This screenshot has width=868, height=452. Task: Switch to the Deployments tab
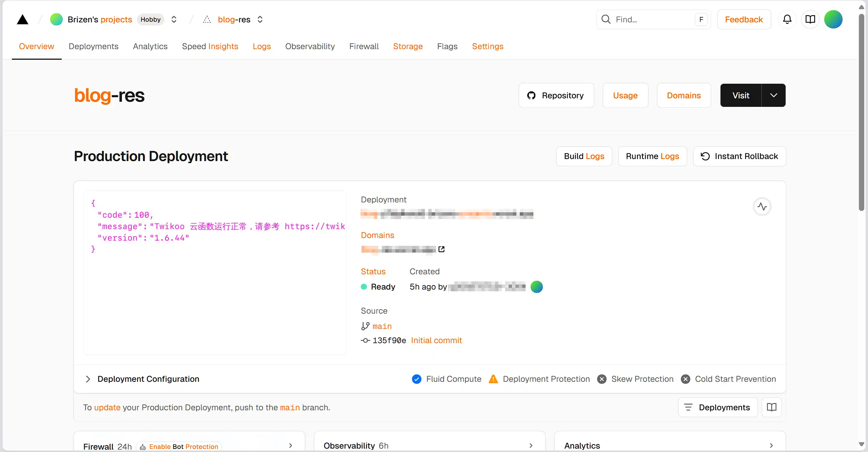(x=93, y=46)
